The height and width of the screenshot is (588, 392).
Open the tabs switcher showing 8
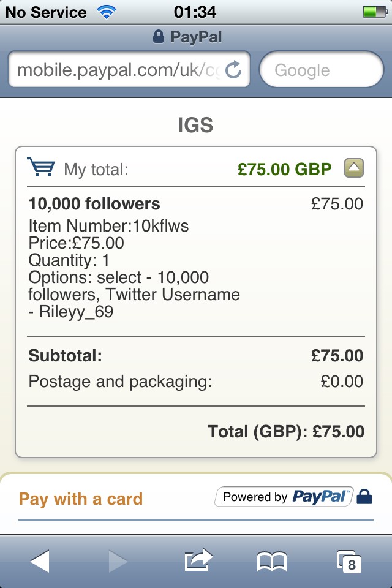point(349,562)
